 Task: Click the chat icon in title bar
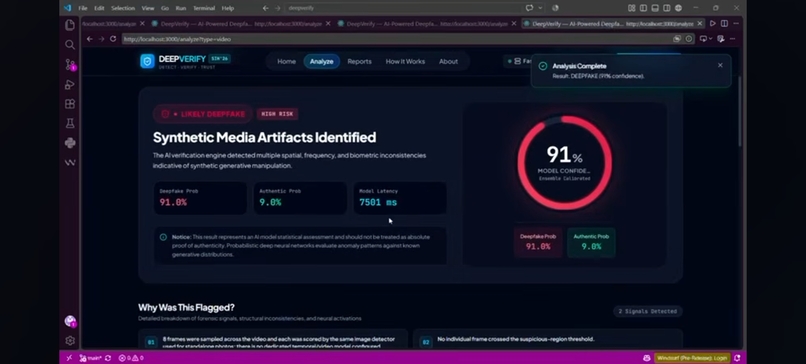529,8
